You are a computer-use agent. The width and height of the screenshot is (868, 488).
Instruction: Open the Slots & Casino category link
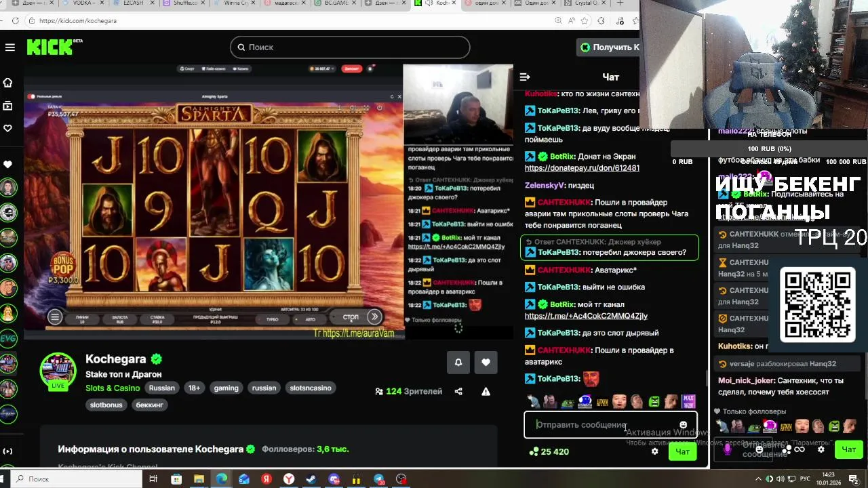113,388
